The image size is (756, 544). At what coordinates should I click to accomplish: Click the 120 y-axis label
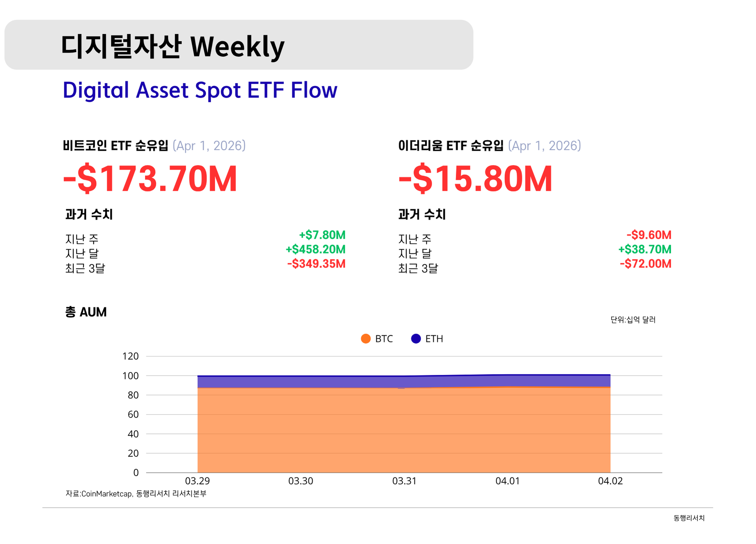[x=130, y=356]
